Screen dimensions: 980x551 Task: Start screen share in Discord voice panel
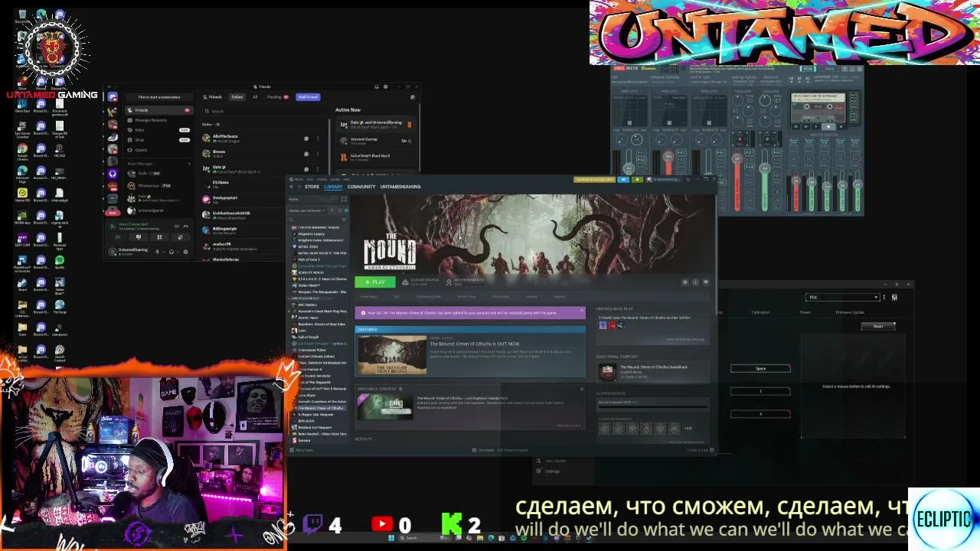(x=139, y=237)
